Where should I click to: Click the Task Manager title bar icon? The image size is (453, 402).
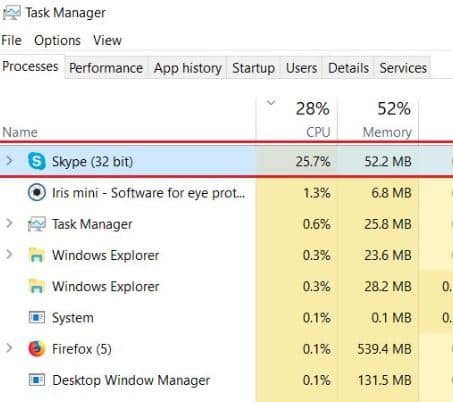point(11,13)
